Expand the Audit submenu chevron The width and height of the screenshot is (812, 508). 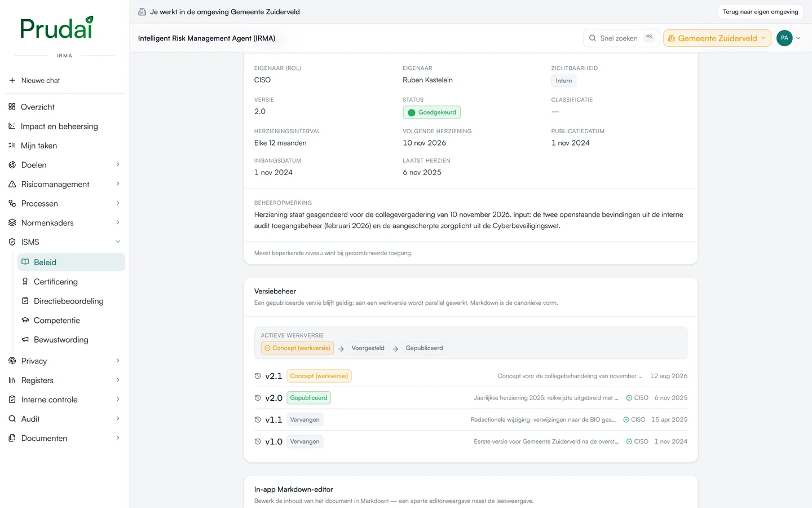coord(118,419)
